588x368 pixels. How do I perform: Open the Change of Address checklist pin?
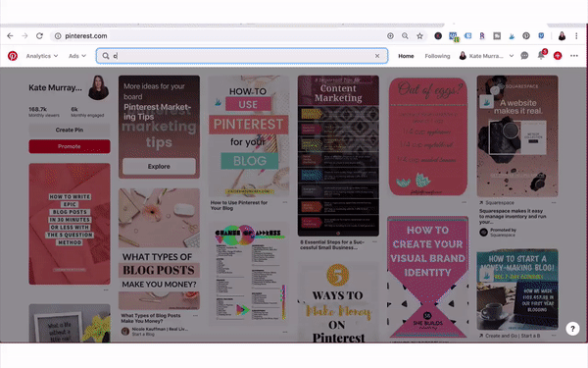click(x=249, y=275)
